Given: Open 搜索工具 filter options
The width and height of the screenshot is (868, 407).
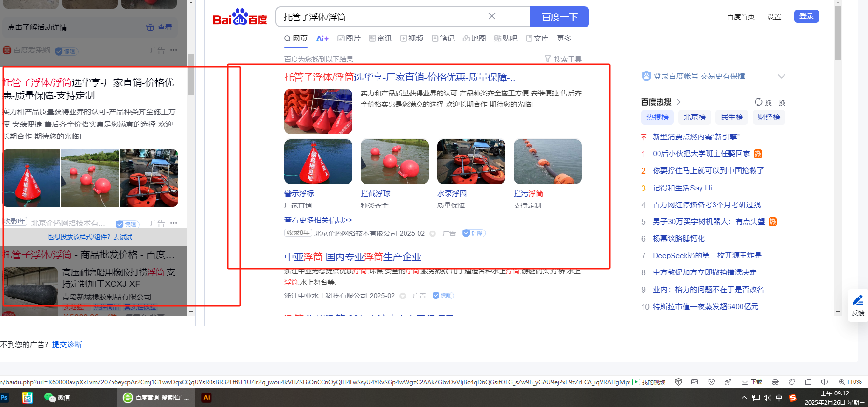Looking at the screenshot, I should (x=563, y=59).
